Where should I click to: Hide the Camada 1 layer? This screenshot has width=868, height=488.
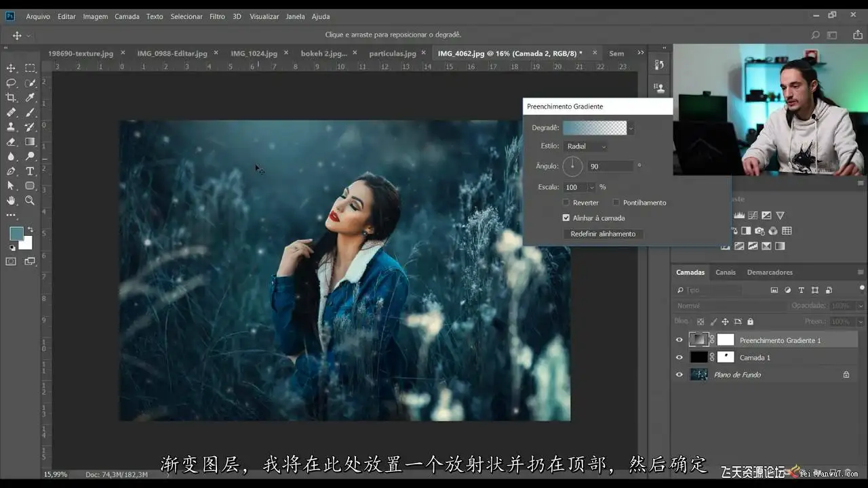[679, 357]
